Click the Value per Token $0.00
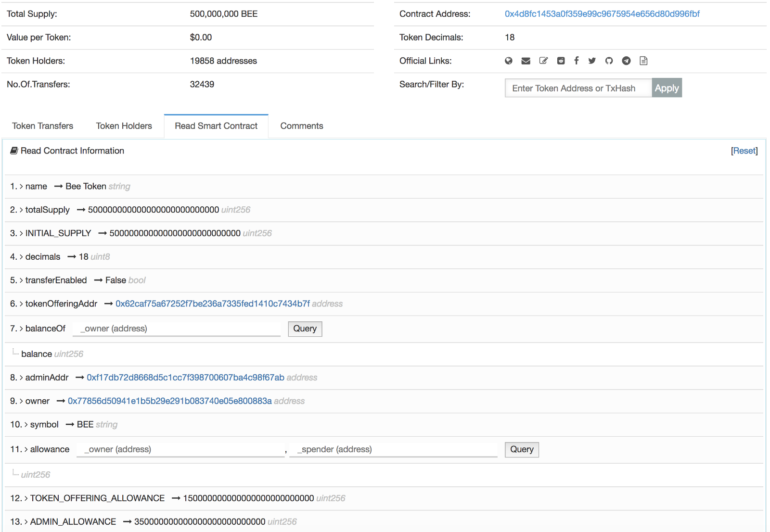The width and height of the screenshot is (770, 532). 201,38
